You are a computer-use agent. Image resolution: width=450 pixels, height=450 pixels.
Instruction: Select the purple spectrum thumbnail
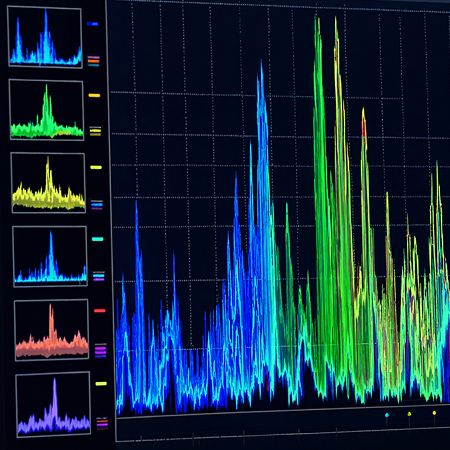pos(53,404)
